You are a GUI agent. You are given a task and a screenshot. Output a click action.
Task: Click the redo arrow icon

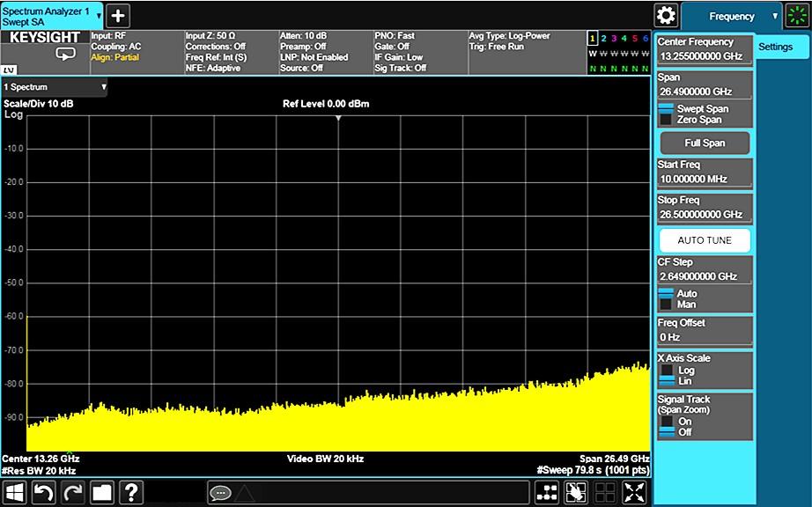[x=71, y=492]
